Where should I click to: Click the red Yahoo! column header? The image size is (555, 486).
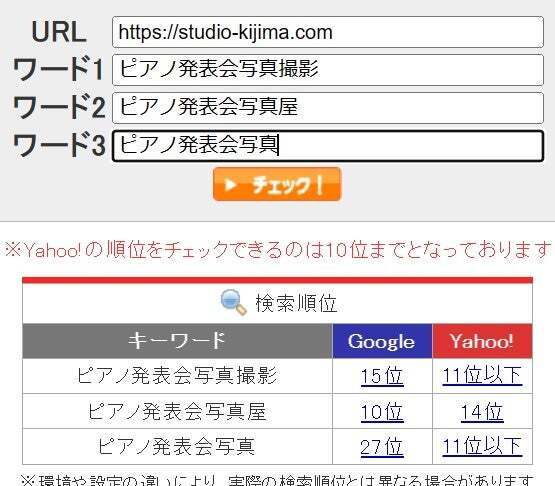482,341
